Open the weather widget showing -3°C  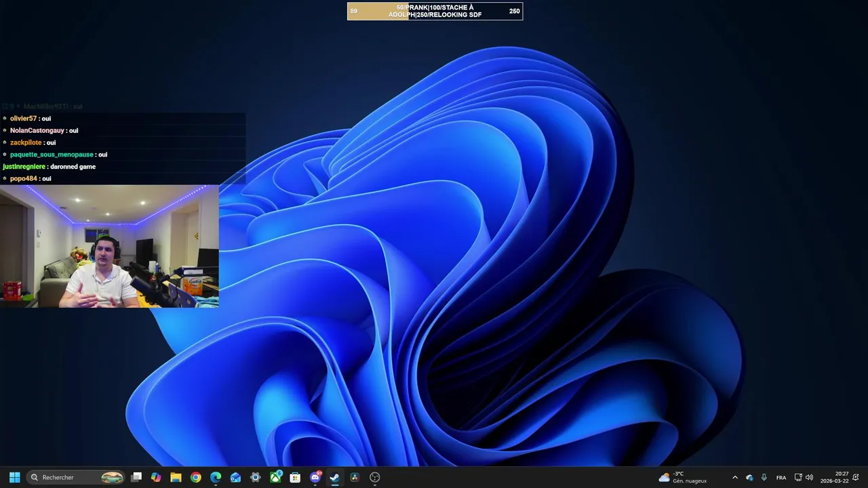click(x=683, y=477)
